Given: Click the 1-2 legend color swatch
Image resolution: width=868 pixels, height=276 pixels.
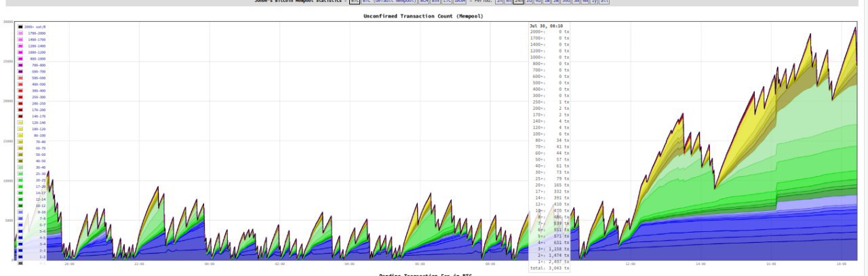Looking at the screenshot, I should coord(20,257).
